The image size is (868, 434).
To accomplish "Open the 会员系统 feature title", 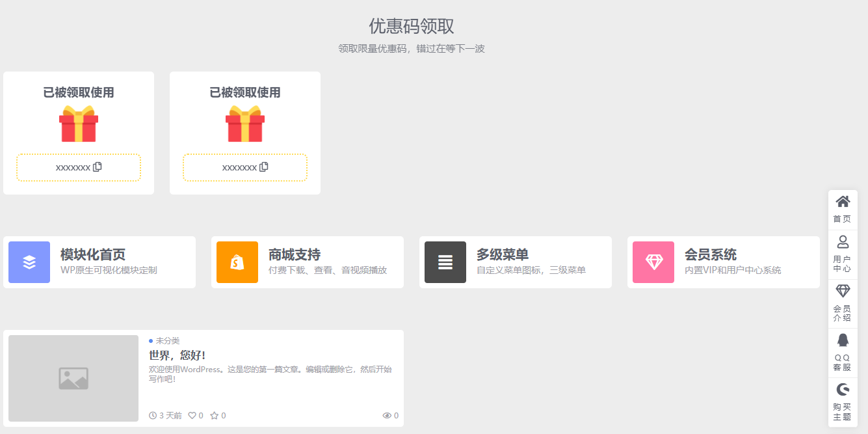I will 710,254.
